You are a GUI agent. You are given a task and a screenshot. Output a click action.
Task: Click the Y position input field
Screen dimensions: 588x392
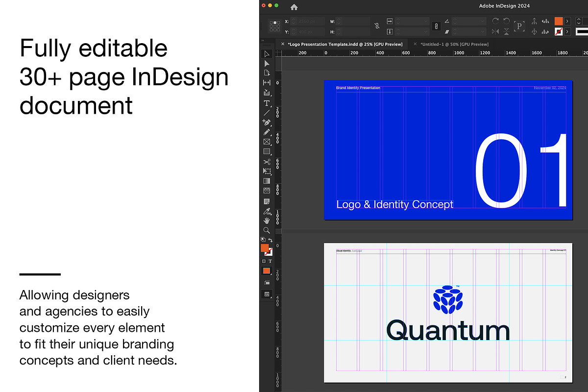307,32
